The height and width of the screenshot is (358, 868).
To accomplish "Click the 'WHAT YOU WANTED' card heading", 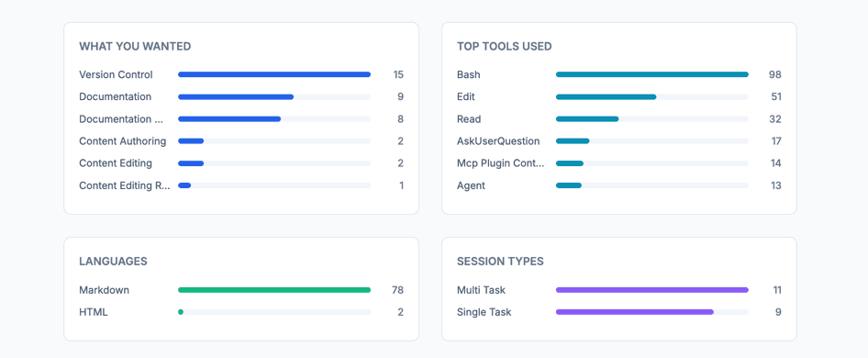I will [x=135, y=47].
